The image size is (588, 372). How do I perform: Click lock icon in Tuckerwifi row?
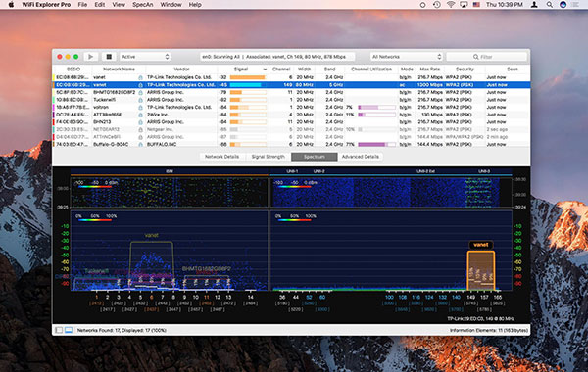point(140,100)
